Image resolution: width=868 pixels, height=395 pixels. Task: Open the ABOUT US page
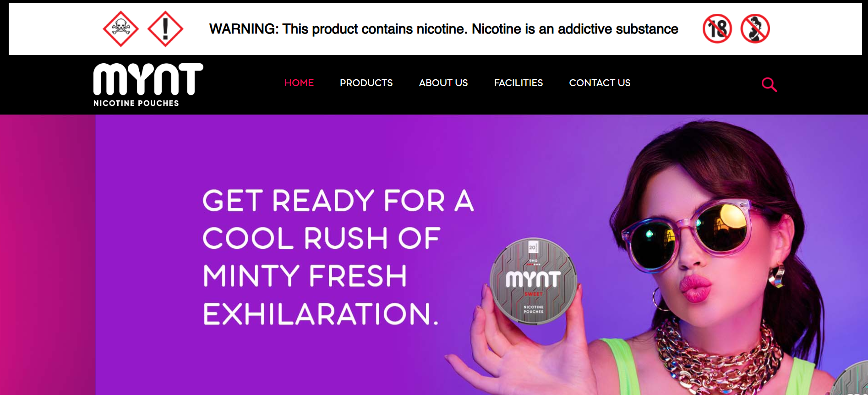[443, 83]
